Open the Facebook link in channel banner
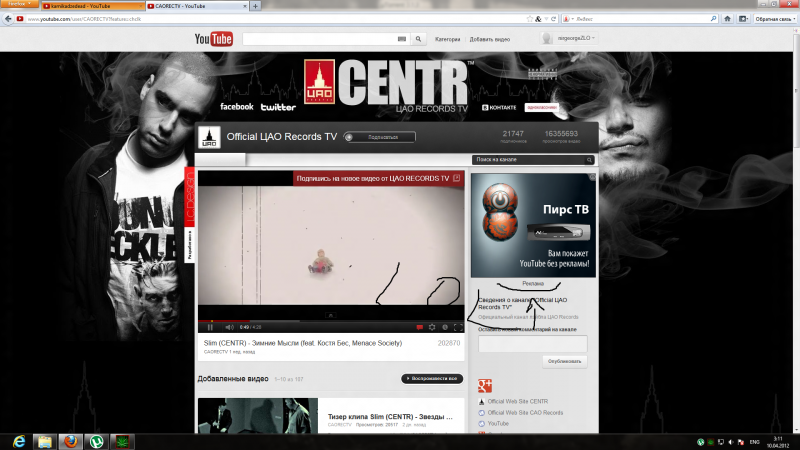This screenshot has height=450, width=800. 236,106
